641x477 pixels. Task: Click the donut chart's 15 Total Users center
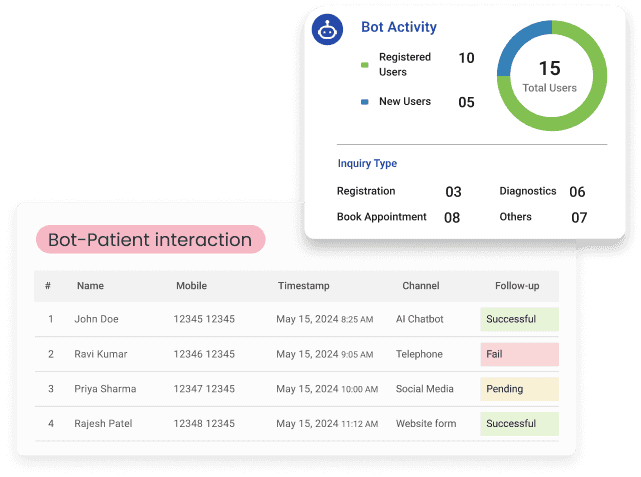550,76
